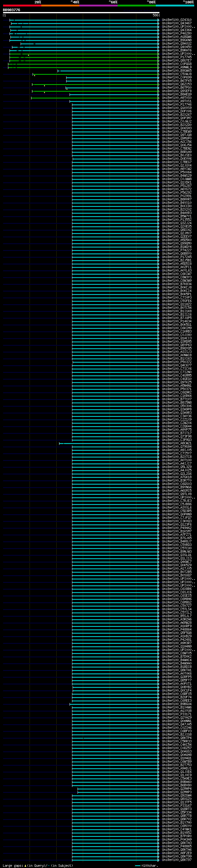Select label UniRef100_A0T100
Screen dimensions: 197x868
coord(176,460)
